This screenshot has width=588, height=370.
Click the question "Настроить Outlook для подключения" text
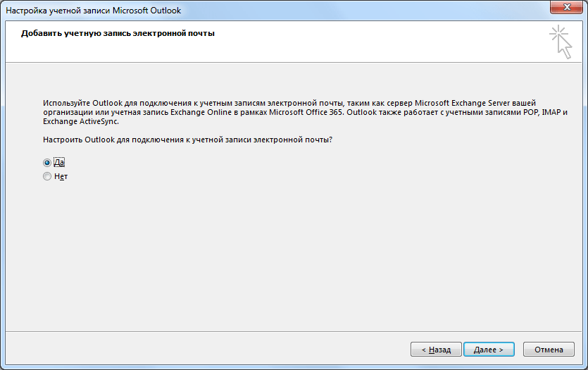point(187,140)
